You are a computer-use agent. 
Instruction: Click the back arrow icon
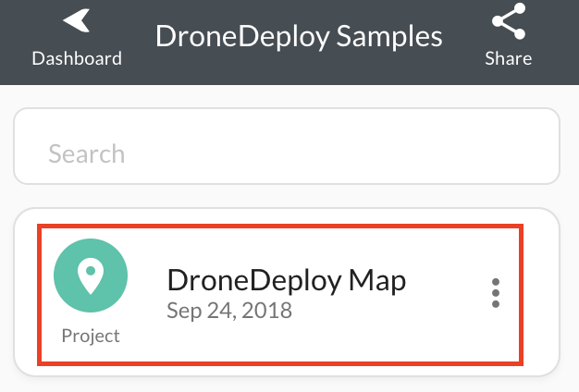pos(76,20)
